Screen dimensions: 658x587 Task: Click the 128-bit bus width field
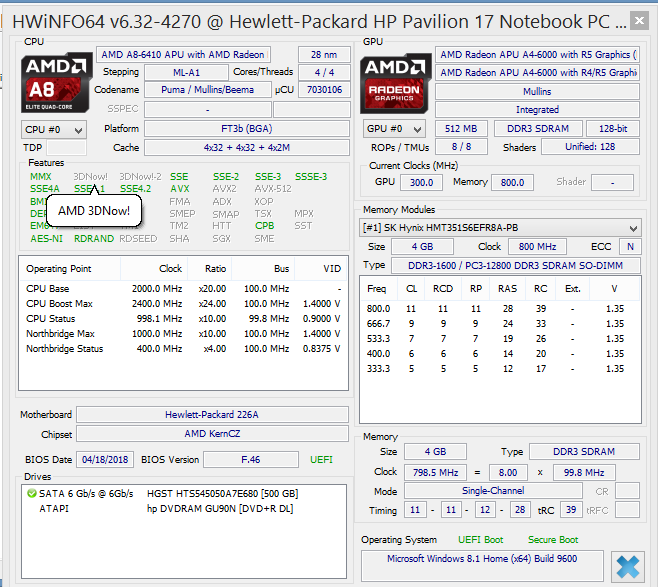(613, 129)
